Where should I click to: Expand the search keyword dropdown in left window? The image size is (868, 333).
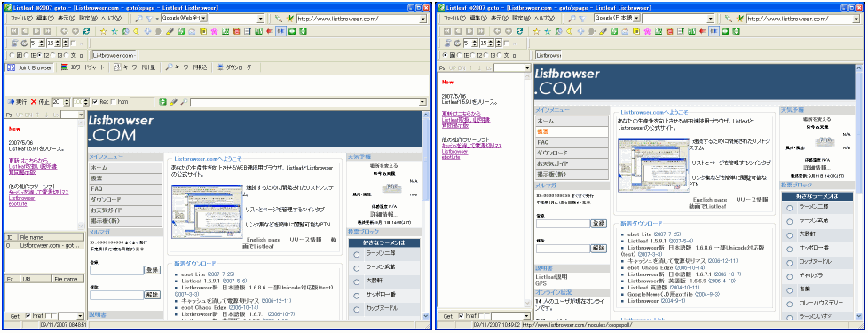[x=261, y=19]
